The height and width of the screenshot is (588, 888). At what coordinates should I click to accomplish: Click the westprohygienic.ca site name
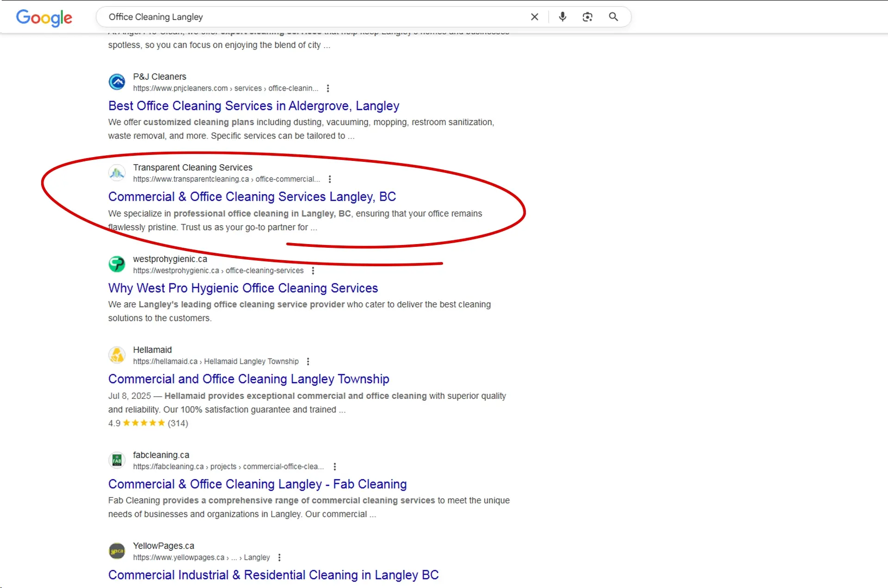pos(170,259)
